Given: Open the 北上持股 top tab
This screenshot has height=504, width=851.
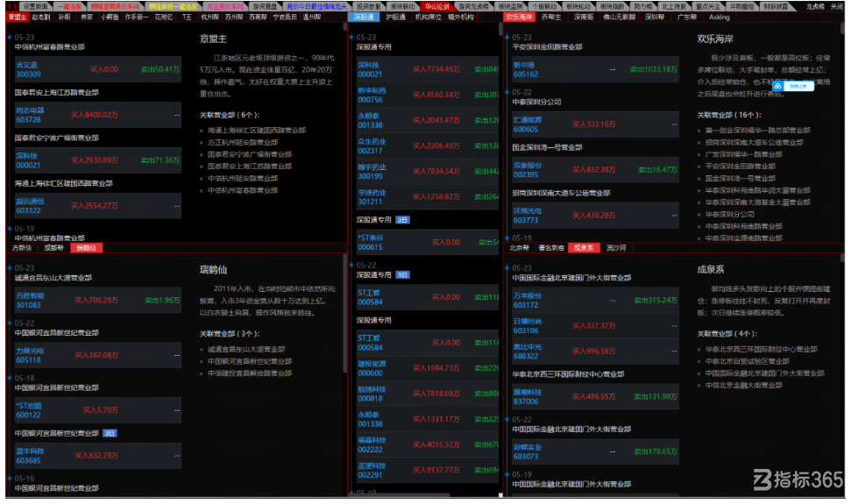Looking at the screenshot, I should (x=675, y=6).
